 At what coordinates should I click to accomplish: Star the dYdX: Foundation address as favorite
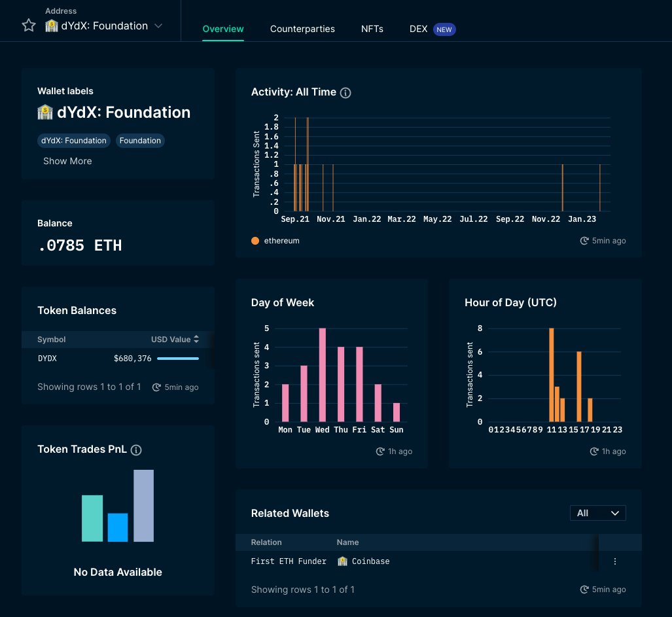coord(29,26)
